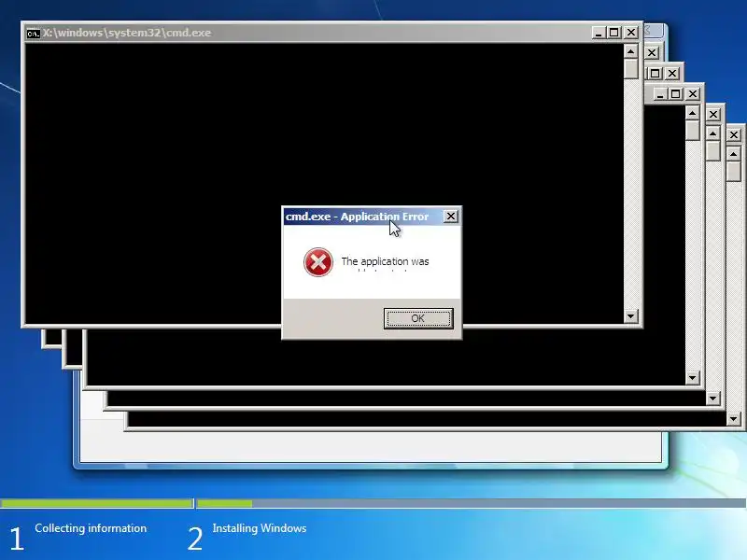This screenshot has width=747, height=560.
Task: Click OK in the Application Error dialog
Action: (417, 318)
